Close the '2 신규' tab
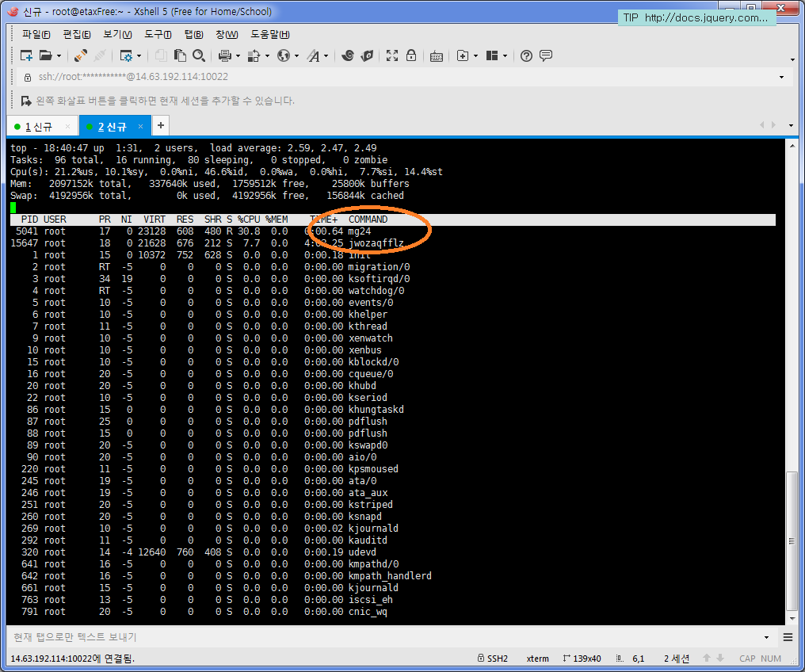805x672 pixels. pyautogui.click(x=141, y=126)
